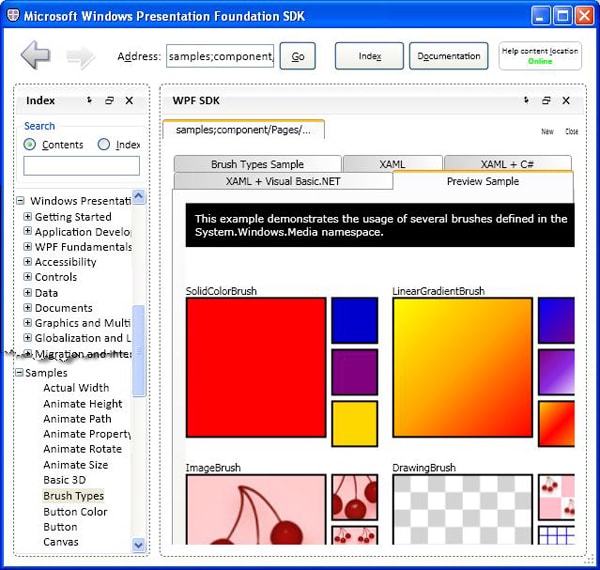The image size is (600, 570).
Task: Click the large cherry ImageBrush thumbnail
Action: (x=256, y=509)
